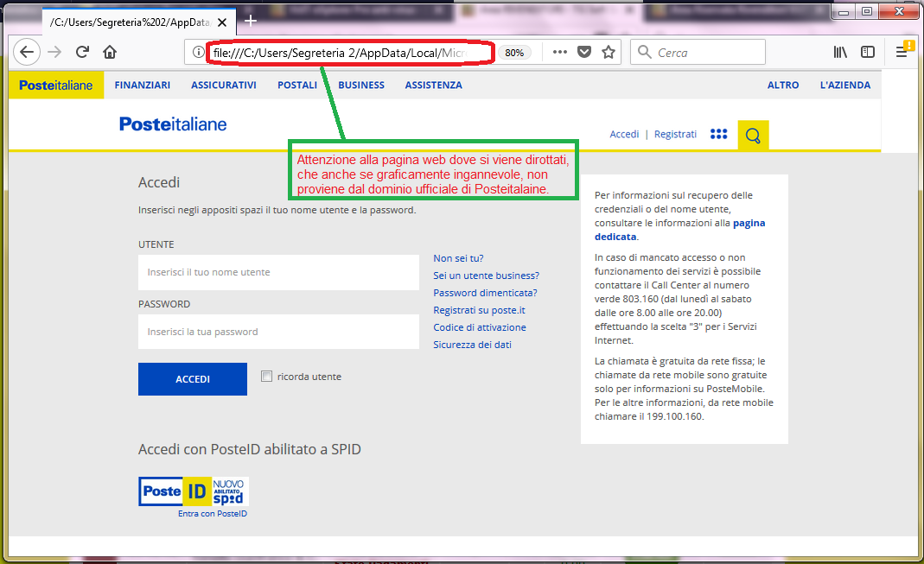
Task: Click the Registrati header link
Action: 675,134
